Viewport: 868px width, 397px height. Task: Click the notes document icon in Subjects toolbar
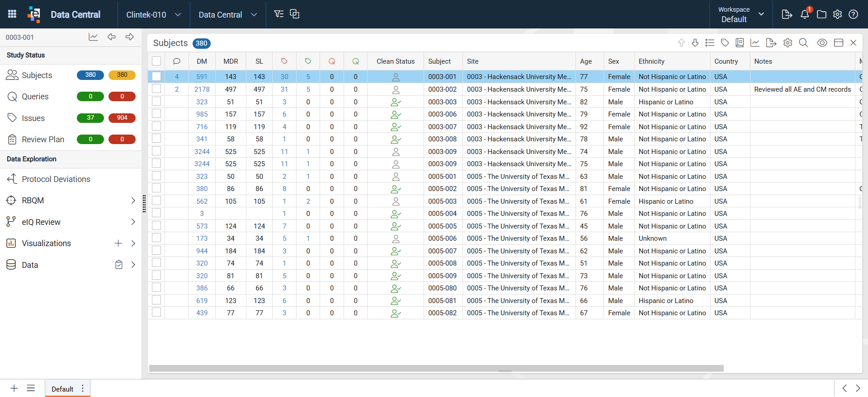tap(740, 43)
